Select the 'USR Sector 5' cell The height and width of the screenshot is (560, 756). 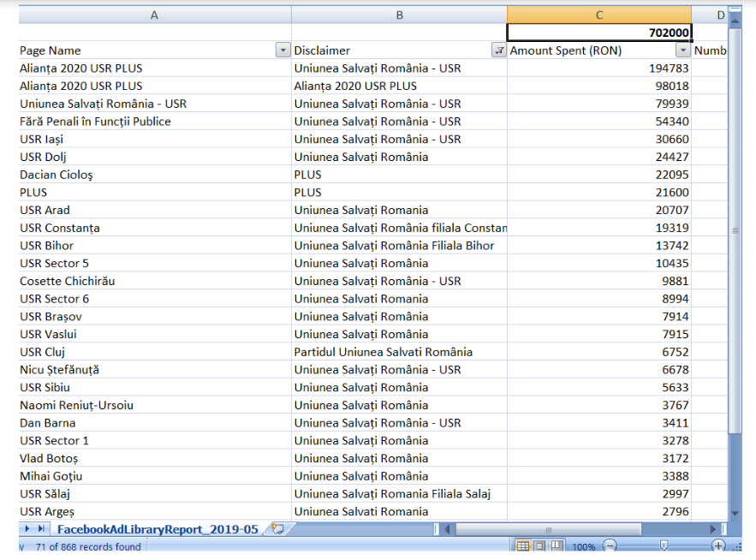point(155,263)
